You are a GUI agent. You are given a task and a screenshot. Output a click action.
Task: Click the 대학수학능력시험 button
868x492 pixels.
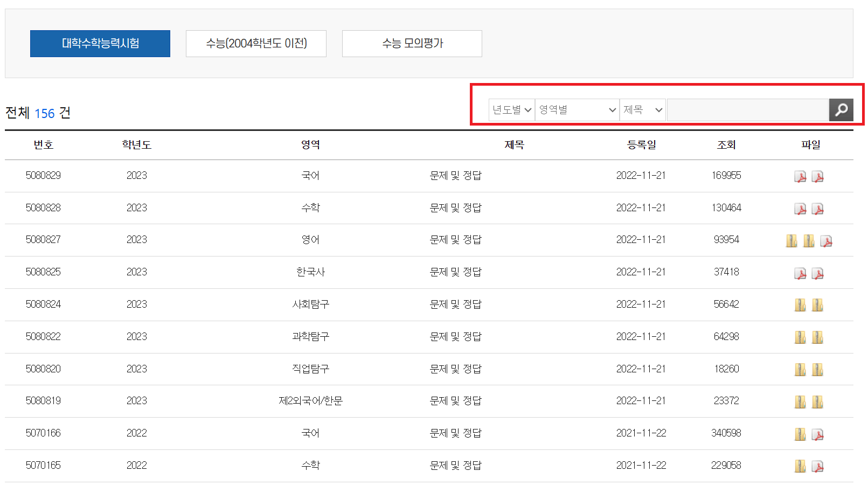coord(100,44)
